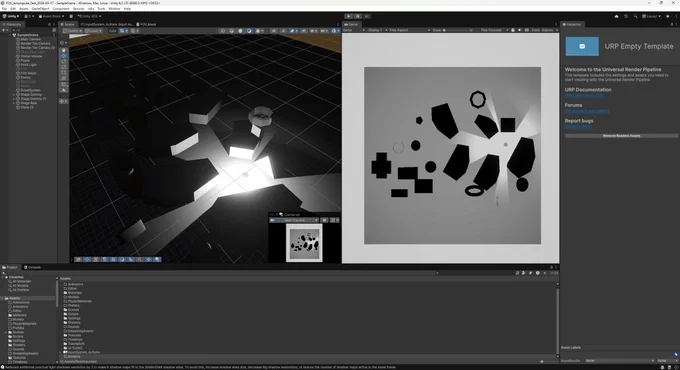Screen dimensions: 680x370
Task: Select the Transform tool in Scene overlay
Action: point(64,79)
